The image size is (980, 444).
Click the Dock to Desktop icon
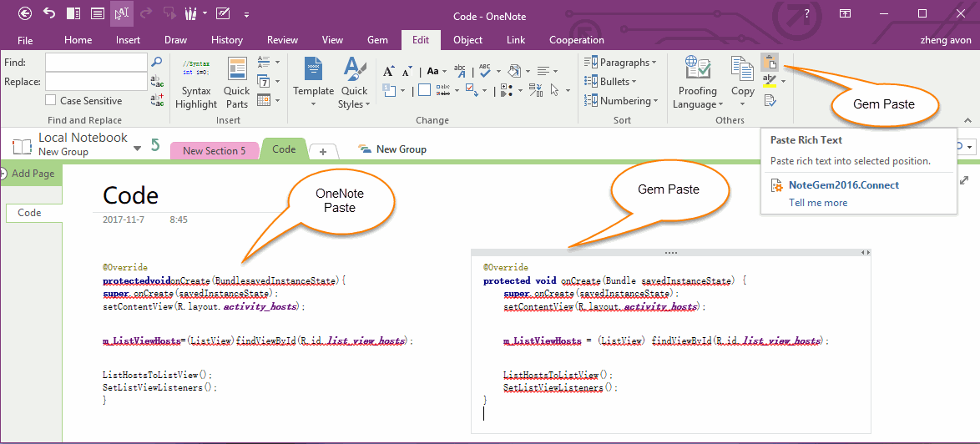click(73, 13)
